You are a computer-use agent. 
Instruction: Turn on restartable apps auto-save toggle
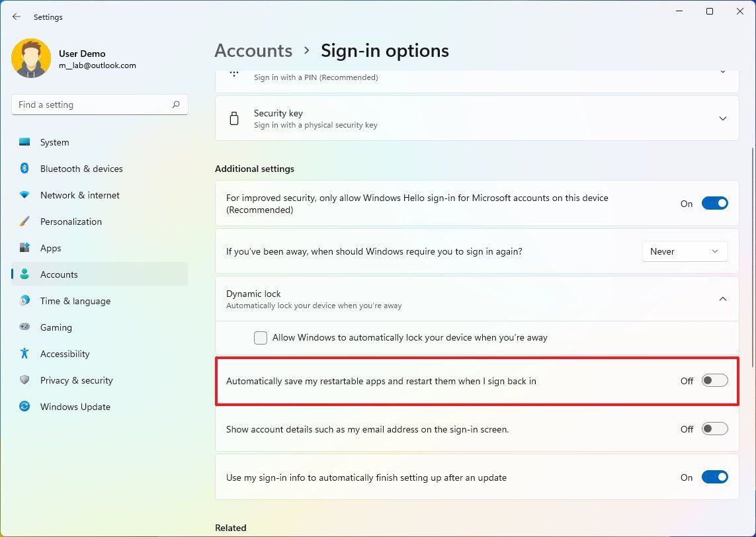click(715, 381)
